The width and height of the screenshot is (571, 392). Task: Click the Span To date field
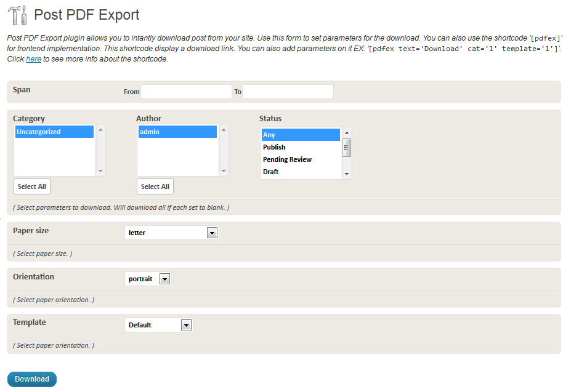[x=288, y=92]
